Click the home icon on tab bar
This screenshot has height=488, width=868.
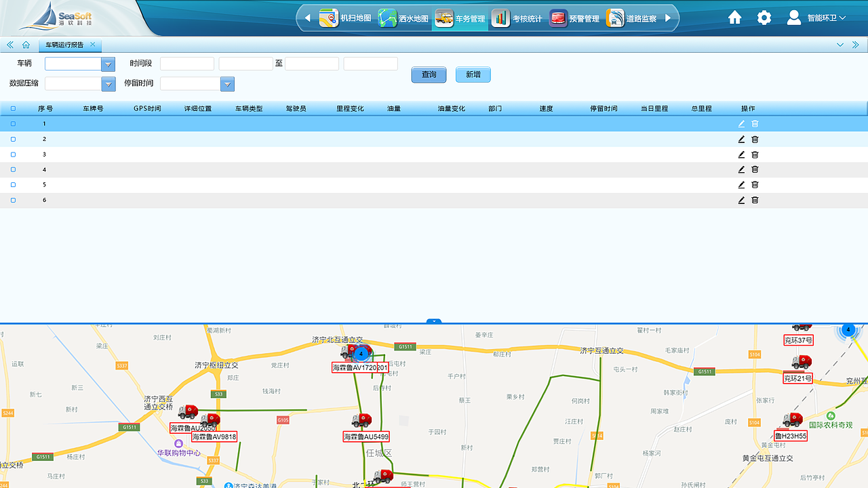[x=26, y=45]
